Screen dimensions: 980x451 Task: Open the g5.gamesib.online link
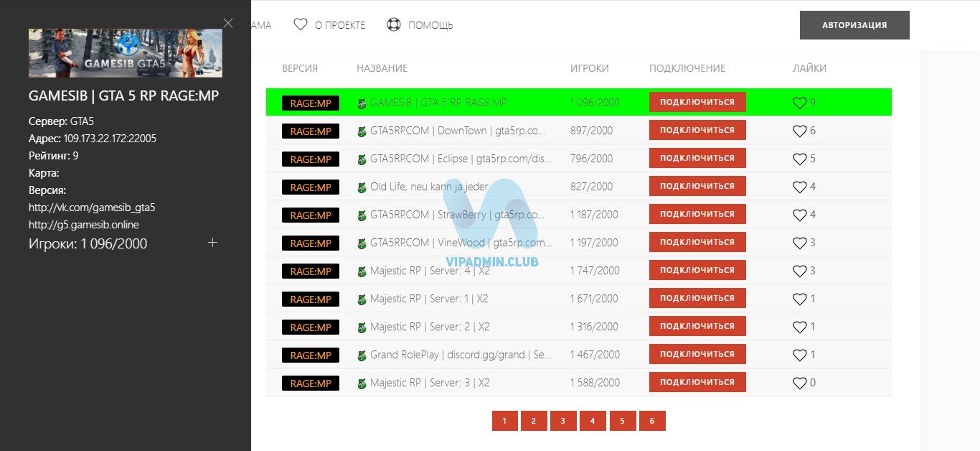tap(84, 225)
